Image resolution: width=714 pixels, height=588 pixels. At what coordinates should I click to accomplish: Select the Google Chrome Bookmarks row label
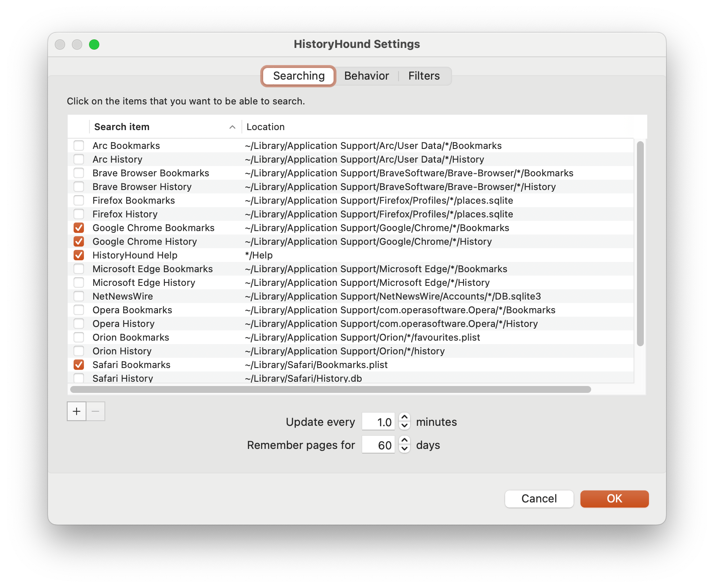point(154,228)
